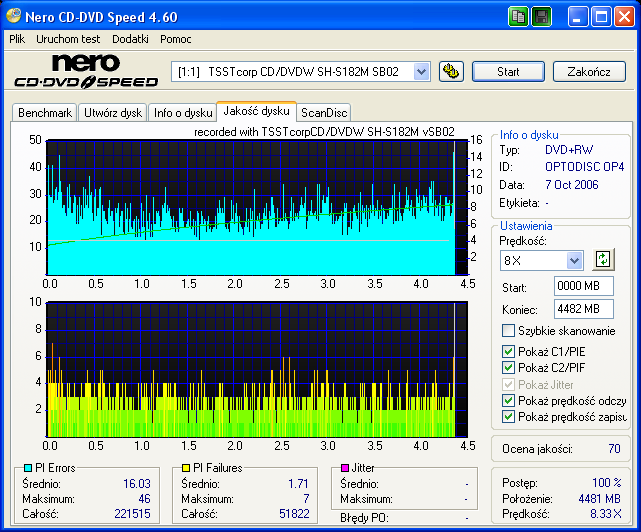Click the 'recorded with TSSTcorp' graph caption
641x532 pixels.
point(324,132)
